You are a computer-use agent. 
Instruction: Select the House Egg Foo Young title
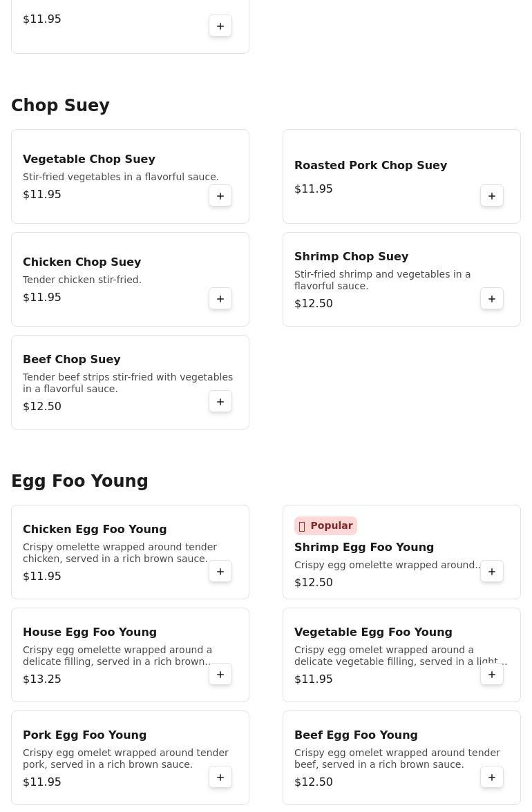[90, 632]
